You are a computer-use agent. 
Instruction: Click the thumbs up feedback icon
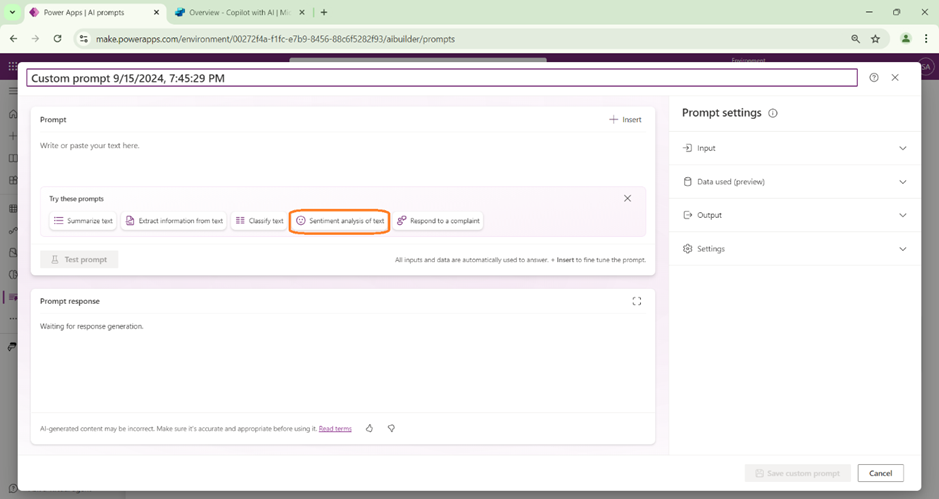click(x=369, y=428)
